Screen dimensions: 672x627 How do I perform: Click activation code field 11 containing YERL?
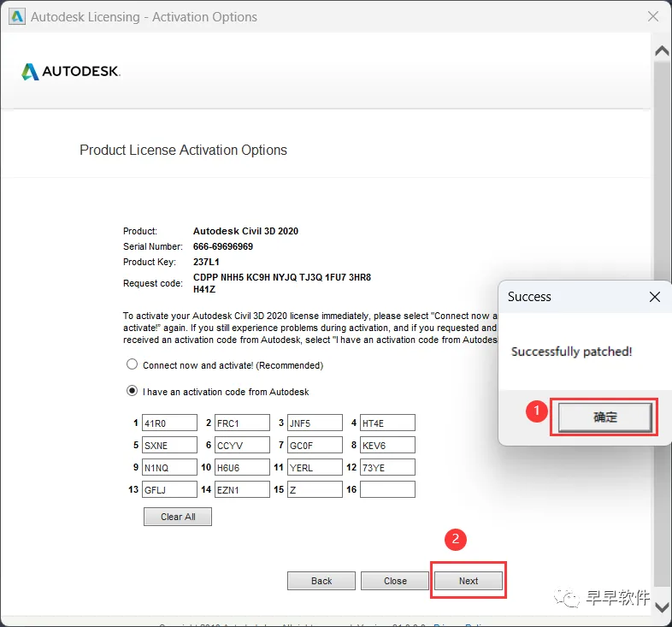pos(315,467)
